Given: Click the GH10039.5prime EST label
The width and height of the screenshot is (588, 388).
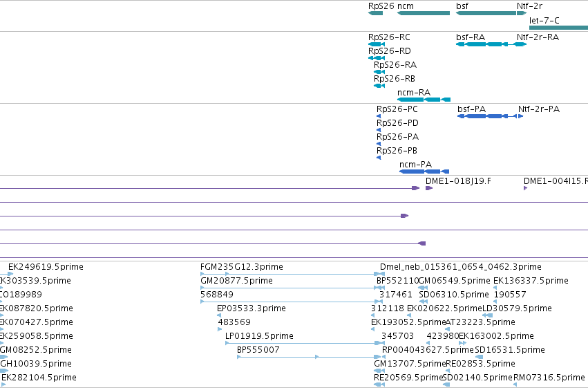Looking at the screenshot, I should pyautogui.click(x=36, y=364).
